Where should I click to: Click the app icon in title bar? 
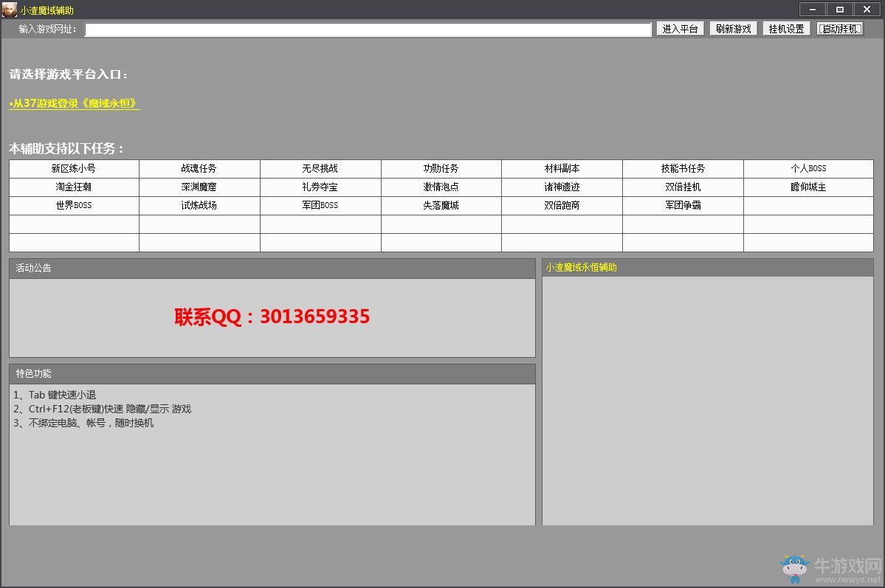coord(10,10)
